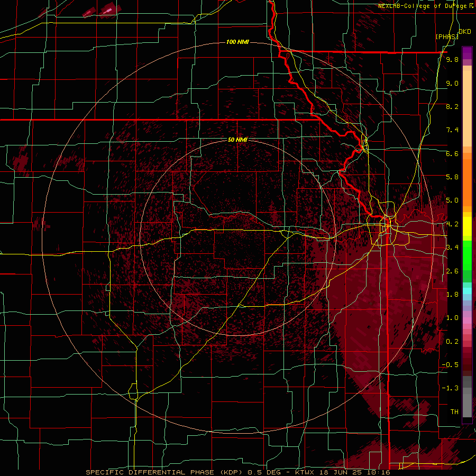476x476 pixels.
Task: Click the 18 JUN 25 10:16 timestamp
Action: (355, 472)
